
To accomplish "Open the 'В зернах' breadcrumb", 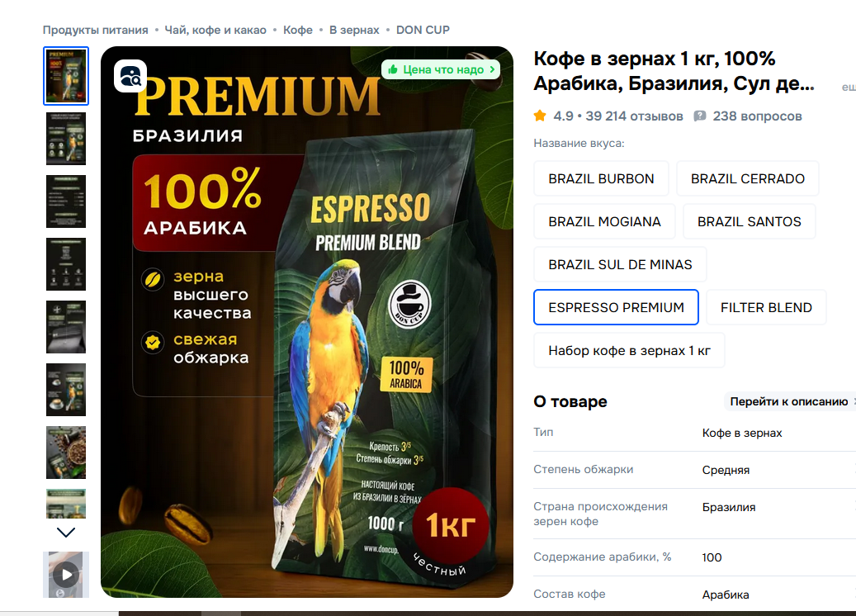I will 354,30.
